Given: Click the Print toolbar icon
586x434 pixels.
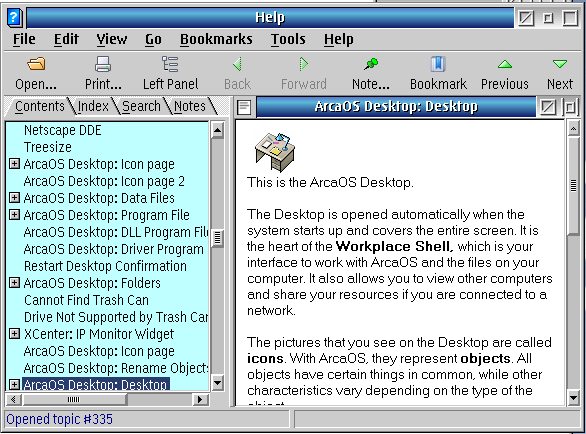Looking at the screenshot, I should [x=103, y=64].
